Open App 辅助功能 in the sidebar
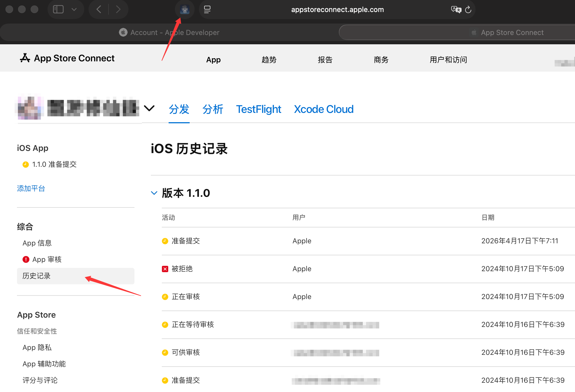 44,364
